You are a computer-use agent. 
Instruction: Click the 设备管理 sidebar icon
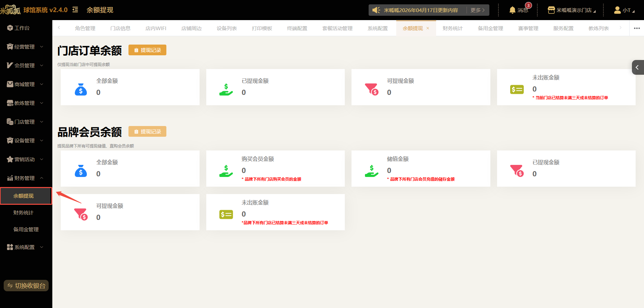point(10,140)
